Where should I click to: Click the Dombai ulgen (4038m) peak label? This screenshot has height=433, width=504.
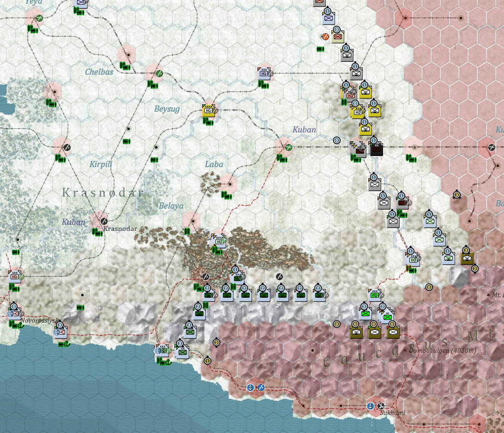pos(442,350)
